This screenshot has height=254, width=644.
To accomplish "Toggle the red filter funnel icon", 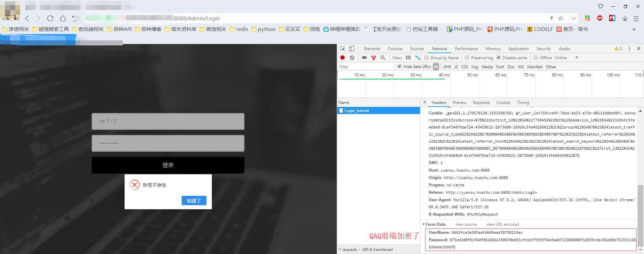I will 374,58.
